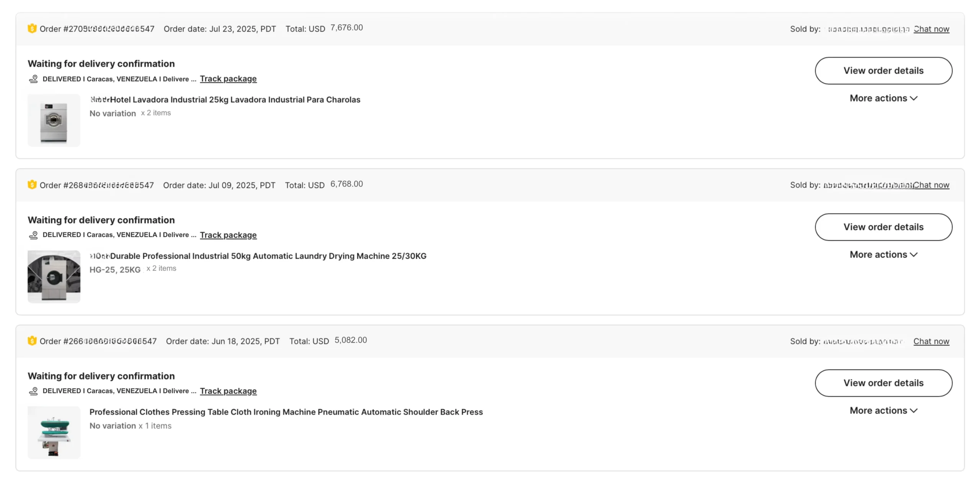Click the gold shield icon on the Jul 23 order
This screenshot has width=980, height=482.
(x=32, y=29)
